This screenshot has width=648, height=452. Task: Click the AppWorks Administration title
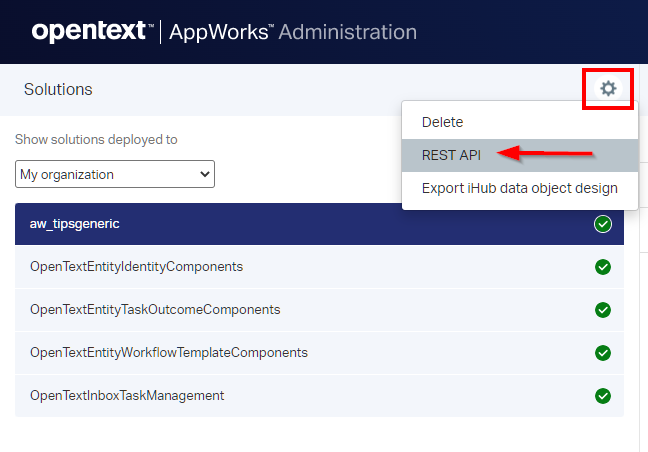click(292, 32)
